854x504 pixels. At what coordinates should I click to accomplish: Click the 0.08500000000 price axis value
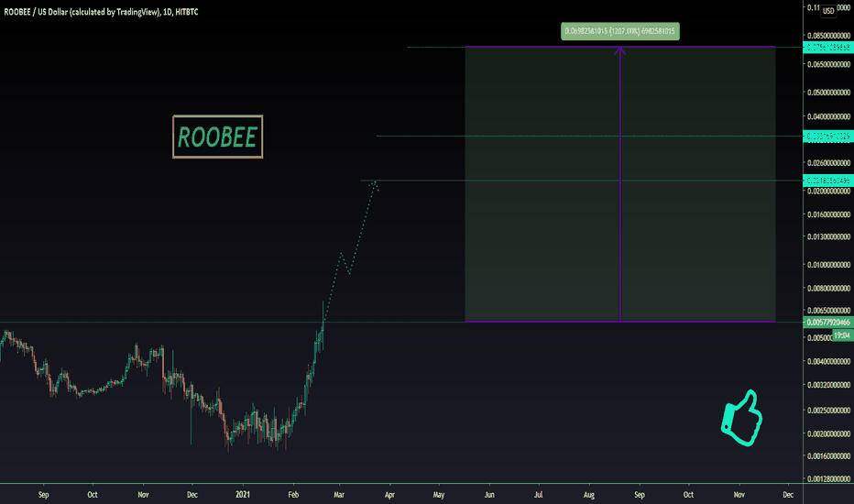[828, 36]
